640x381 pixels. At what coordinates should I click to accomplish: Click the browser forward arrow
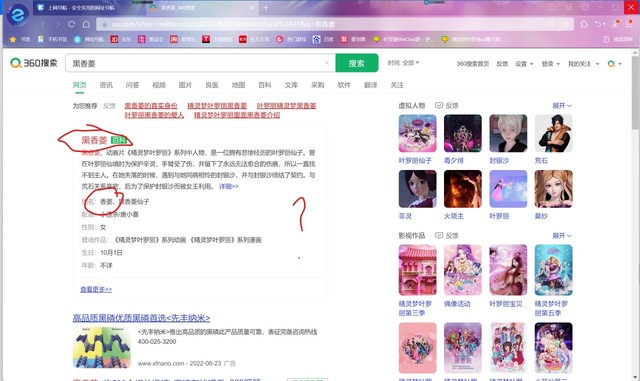(58, 25)
